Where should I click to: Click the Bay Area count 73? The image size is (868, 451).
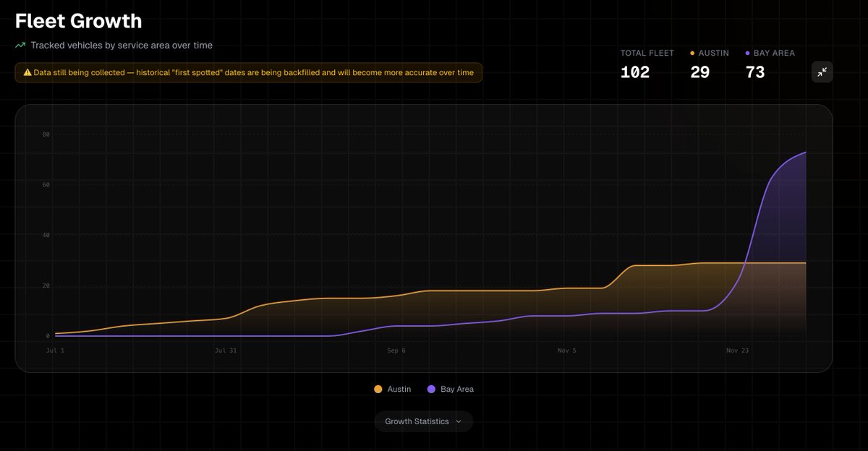pyautogui.click(x=755, y=72)
